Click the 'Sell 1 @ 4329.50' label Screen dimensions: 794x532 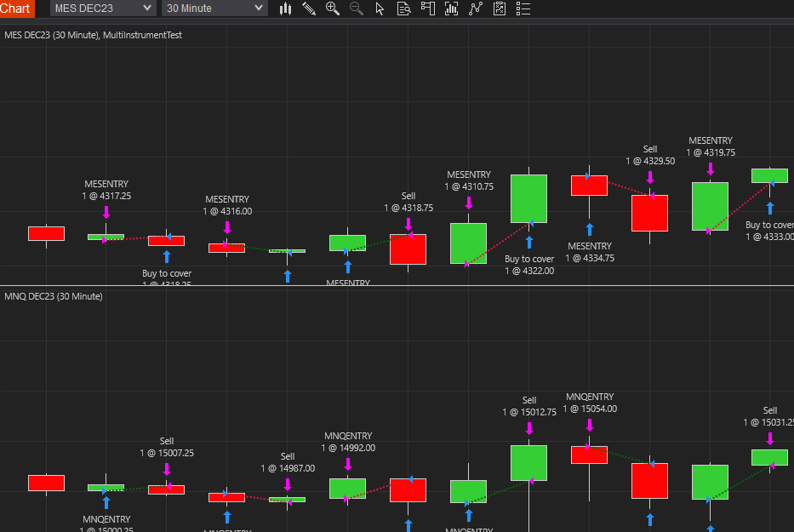point(650,155)
